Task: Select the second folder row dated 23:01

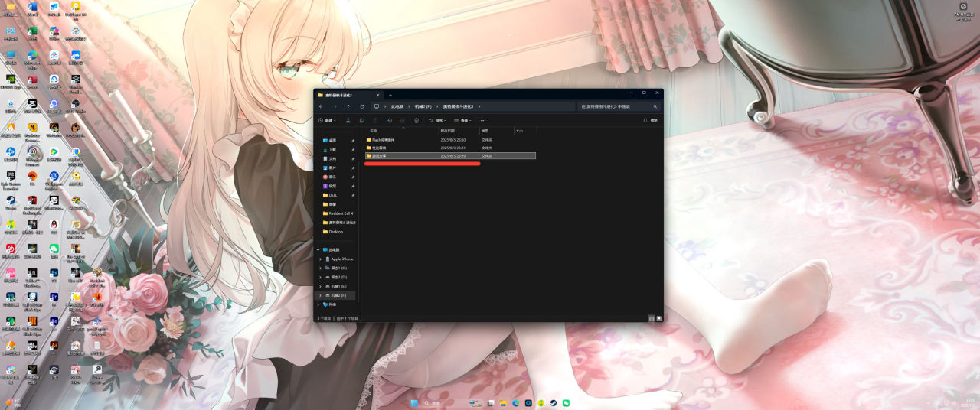Action: (450, 148)
